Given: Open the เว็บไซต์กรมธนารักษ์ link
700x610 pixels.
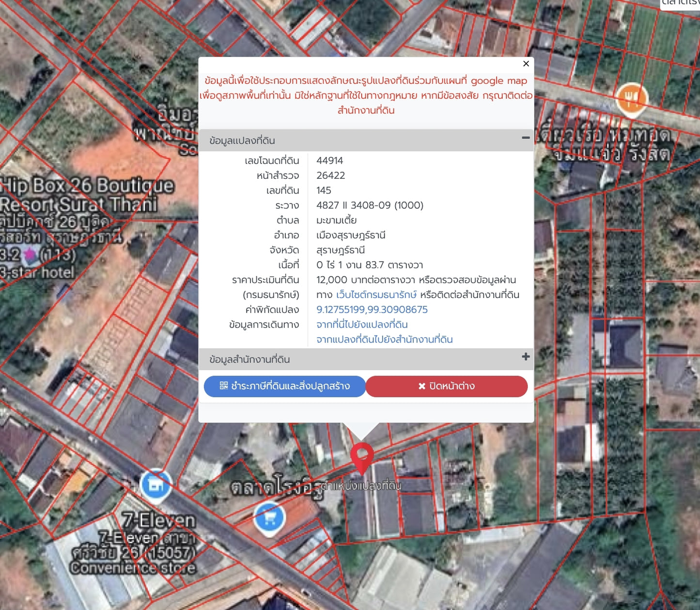Looking at the screenshot, I should (376, 295).
